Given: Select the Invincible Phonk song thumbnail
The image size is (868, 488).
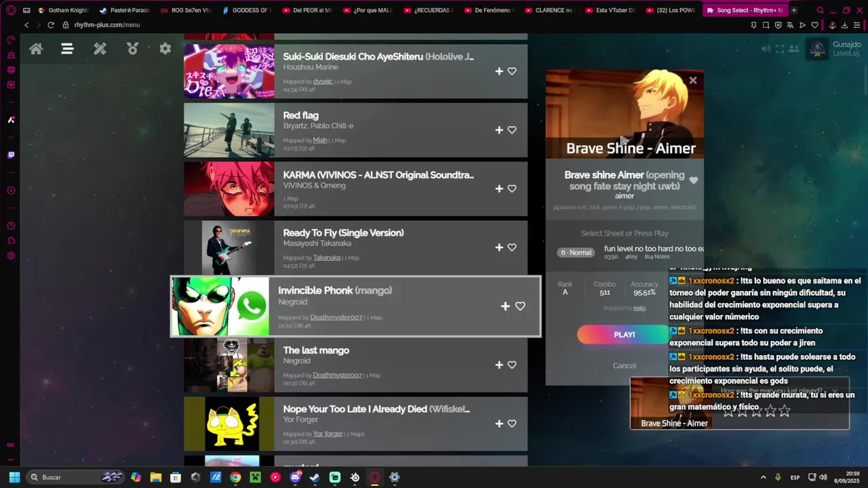Looking at the screenshot, I should click(220, 306).
